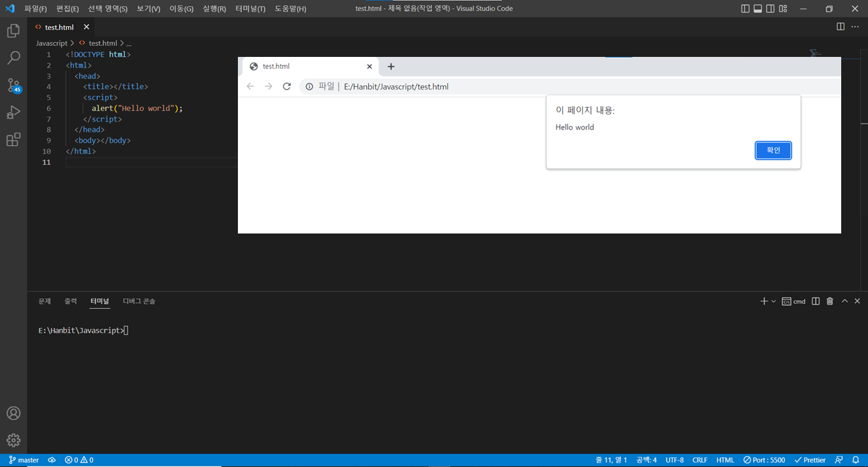This screenshot has height=467, width=868.
Task: Open the Search view in activity bar
Action: [x=13, y=58]
